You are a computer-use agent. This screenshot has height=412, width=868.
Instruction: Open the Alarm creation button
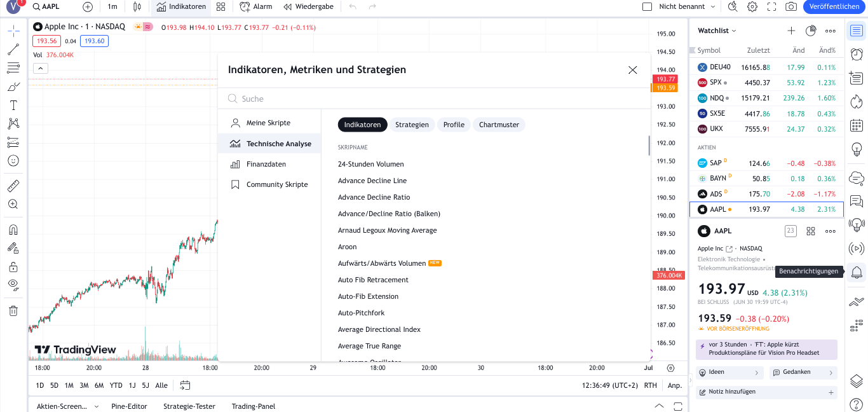click(x=256, y=6)
